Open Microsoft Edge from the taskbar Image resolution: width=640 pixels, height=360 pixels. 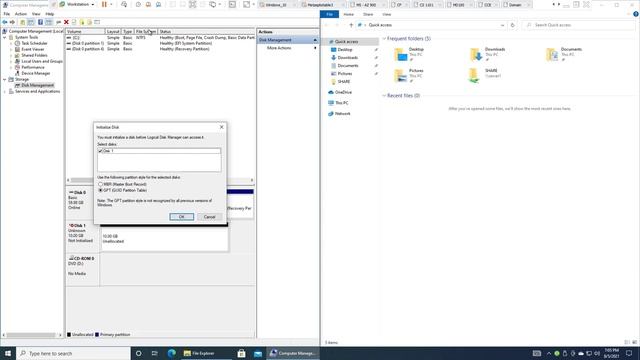point(172,353)
